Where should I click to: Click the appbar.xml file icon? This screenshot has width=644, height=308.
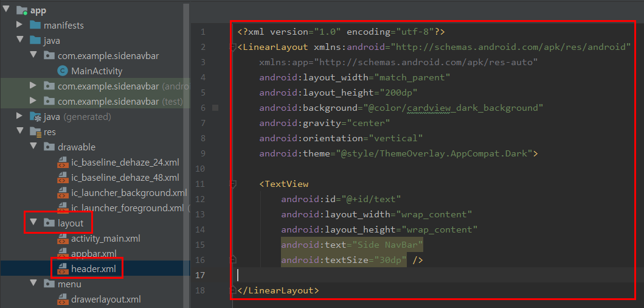pos(63,254)
